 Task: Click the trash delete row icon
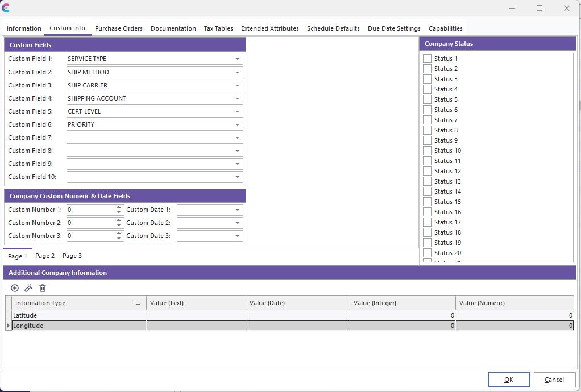[x=43, y=288]
